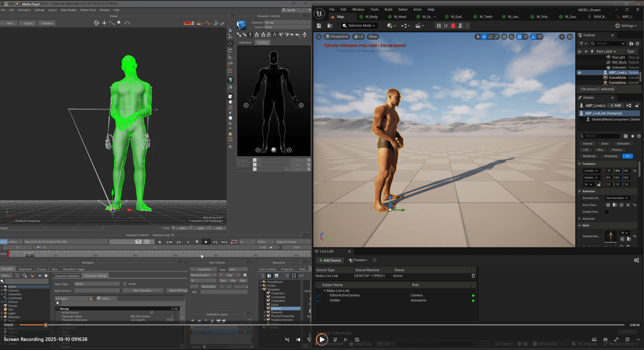Open the Selection Mode dropdown

tap(359, 26)
